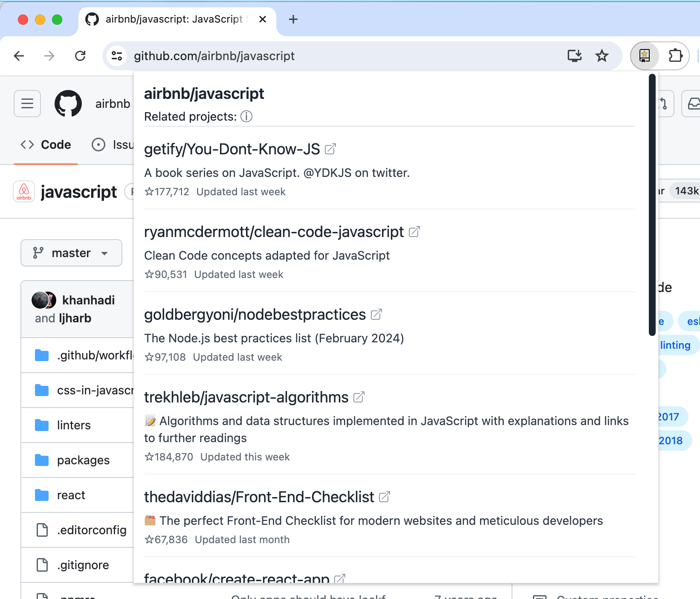Bookmark this page with star icon
Image resolution: width=700 pixels, height=599 pixels.
point(602,56)
